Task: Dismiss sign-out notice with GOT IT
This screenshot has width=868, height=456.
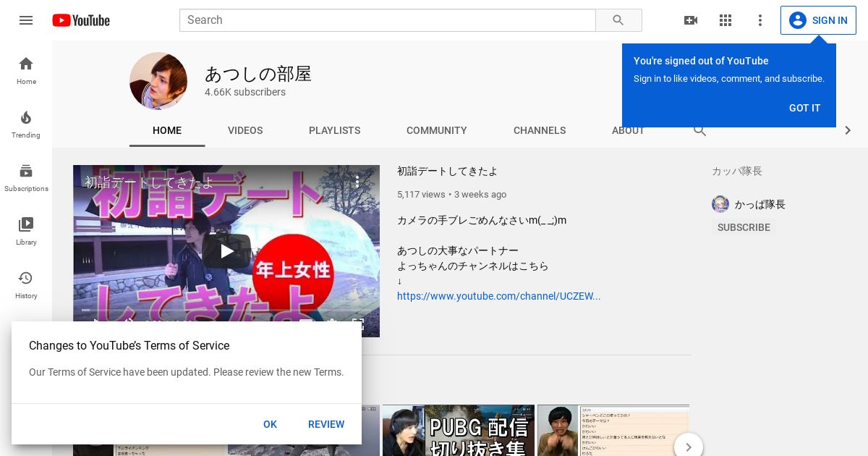Action: (804, 108)
